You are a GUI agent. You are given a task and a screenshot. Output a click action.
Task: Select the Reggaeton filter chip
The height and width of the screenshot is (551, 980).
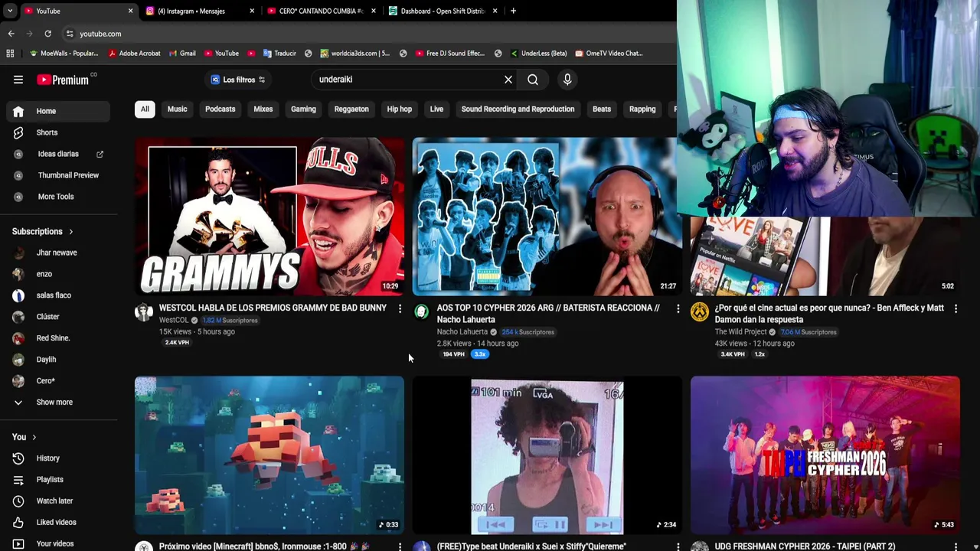click(351, 109)
